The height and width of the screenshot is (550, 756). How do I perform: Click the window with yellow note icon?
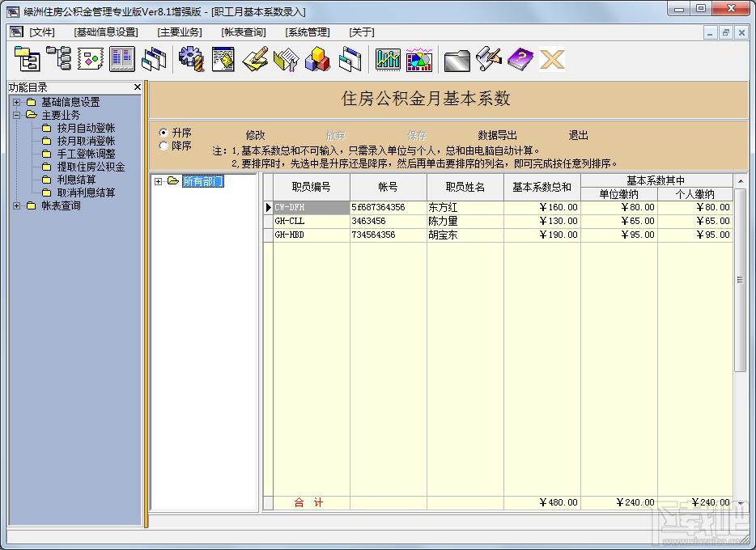click(223, 59)
